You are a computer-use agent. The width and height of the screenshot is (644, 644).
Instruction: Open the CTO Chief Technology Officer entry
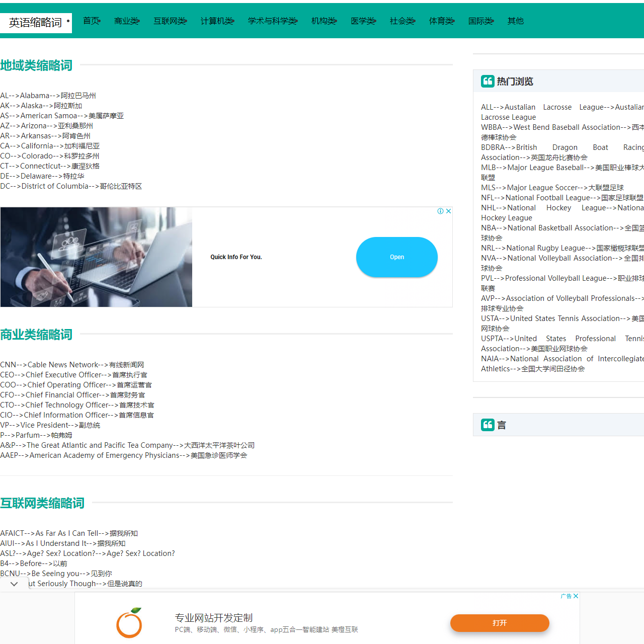coord(77,405)
